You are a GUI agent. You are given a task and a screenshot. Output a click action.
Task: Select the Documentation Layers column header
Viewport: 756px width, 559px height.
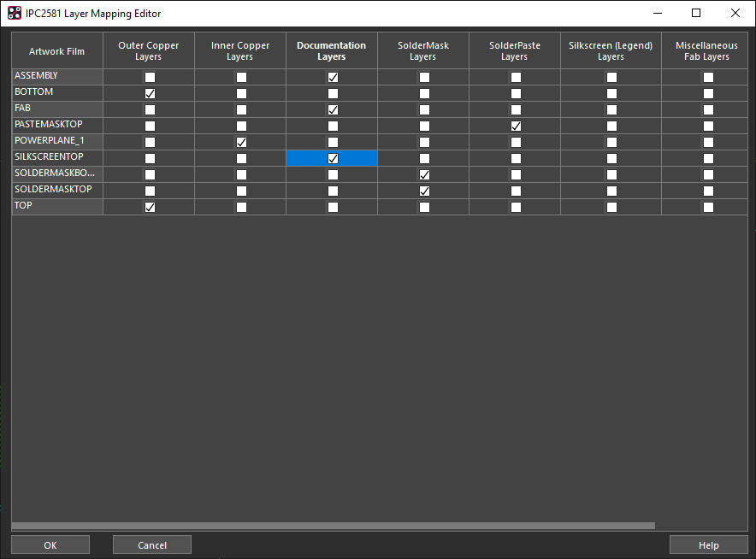pyautogui.click(x=332, y=50)
